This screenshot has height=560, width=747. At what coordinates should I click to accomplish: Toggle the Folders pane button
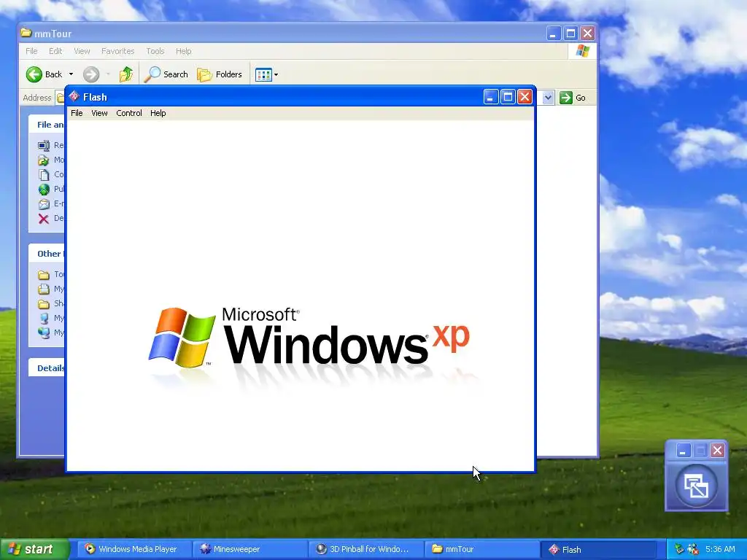pyautogui.click(x=220, y=74)
